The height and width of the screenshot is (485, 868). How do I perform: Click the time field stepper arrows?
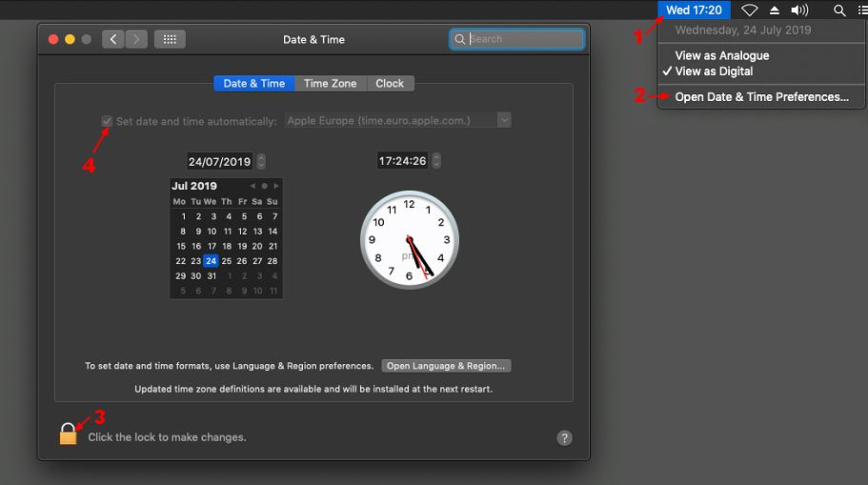click(436, 161)
